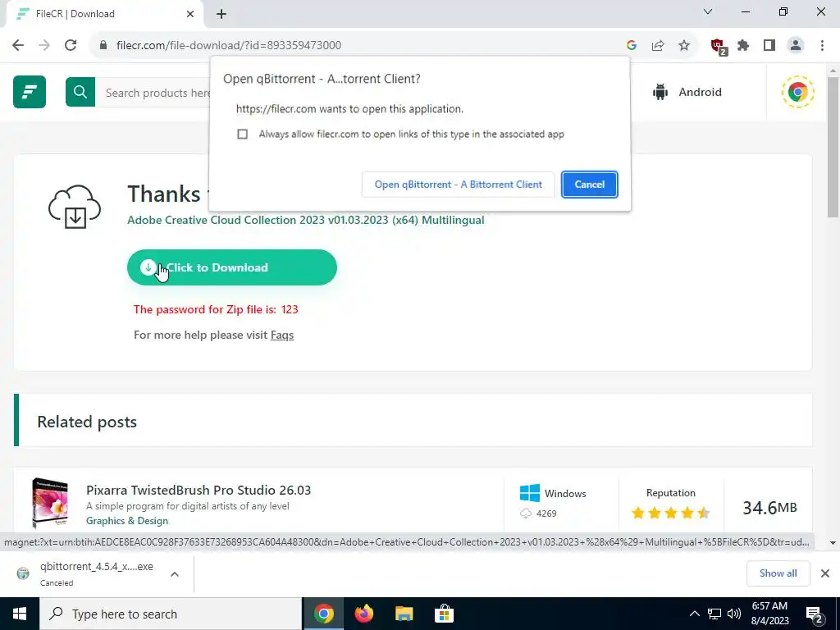Viewport: 840px width, 630px height.
Task: Open Microsoft Store from the taskbar
Action: point(444,614)
